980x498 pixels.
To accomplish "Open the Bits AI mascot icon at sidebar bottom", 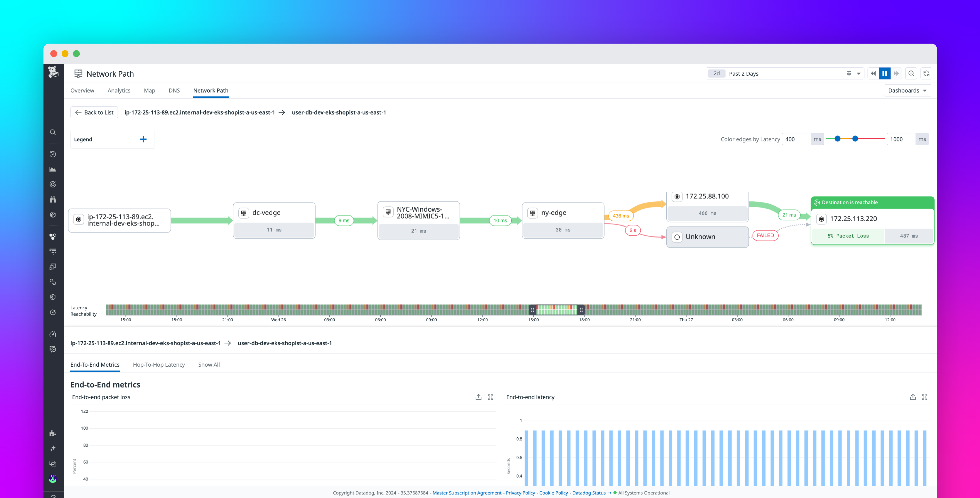I will 53,479.
